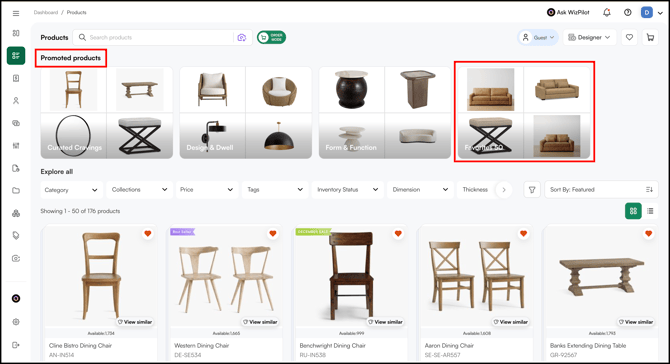The width and height of the screenshot is (670, 364).
Task: Open the cubes icon in sidebar
Action: coord(16,213)
